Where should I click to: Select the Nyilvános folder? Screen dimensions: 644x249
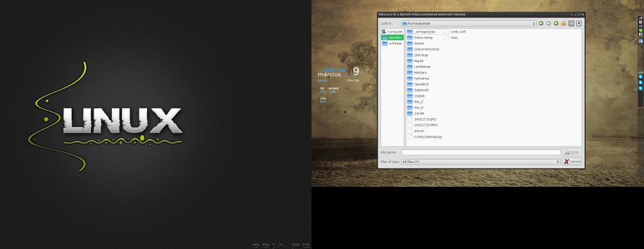pos(418,78)
